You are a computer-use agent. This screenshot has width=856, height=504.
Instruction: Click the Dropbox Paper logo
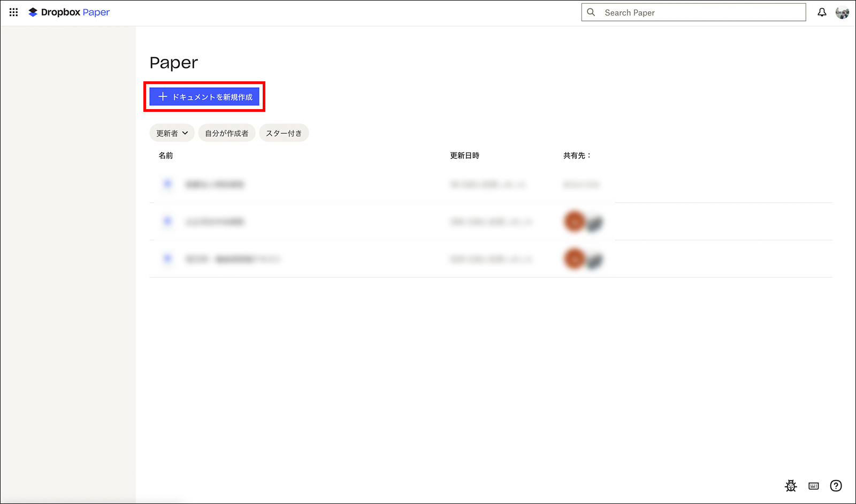click(69, 12)
